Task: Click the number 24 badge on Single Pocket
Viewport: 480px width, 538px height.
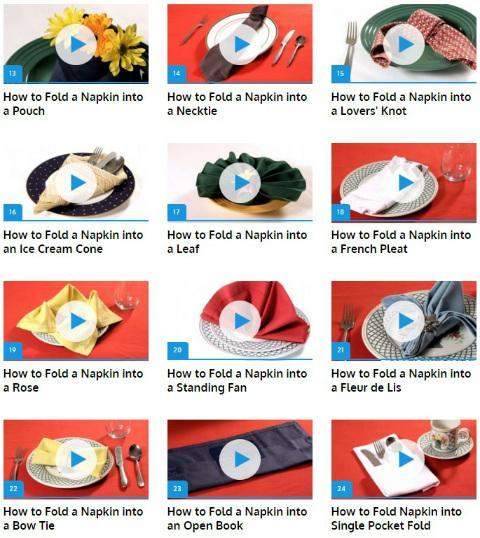Action: coord(341,489)
